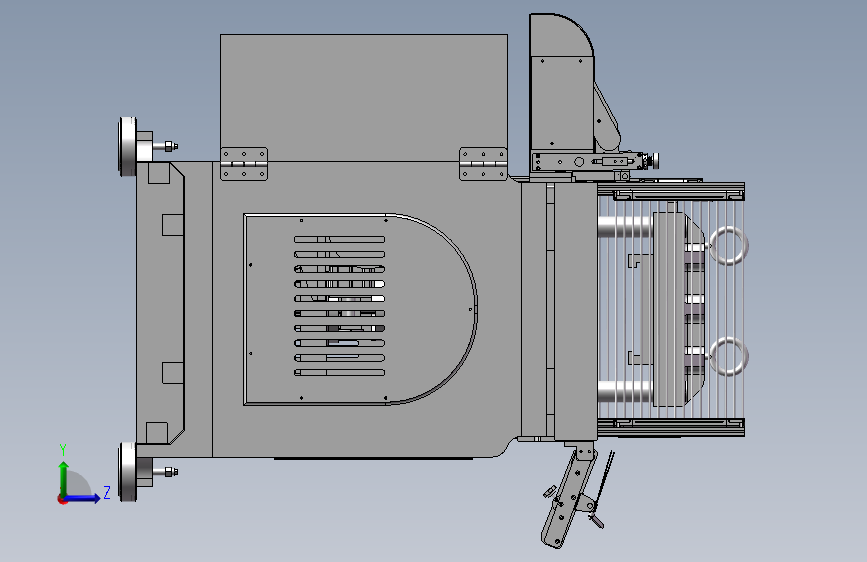The height and width of the screenshot is (562, 867).
Task: Click the topmost ventilation slot in the cover
Action: (340, 240)
